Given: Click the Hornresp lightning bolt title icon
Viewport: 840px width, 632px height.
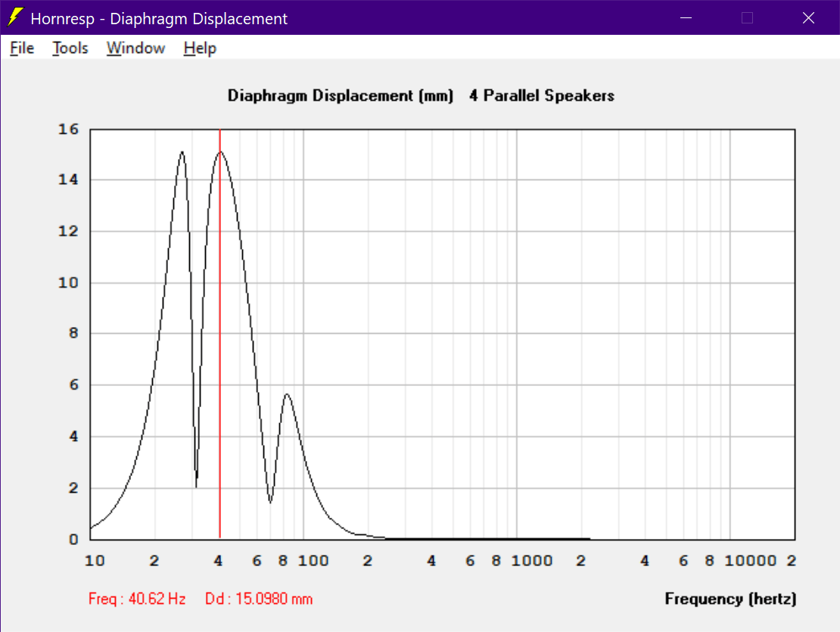Looking at the screenshot, I should coord(16,17).
